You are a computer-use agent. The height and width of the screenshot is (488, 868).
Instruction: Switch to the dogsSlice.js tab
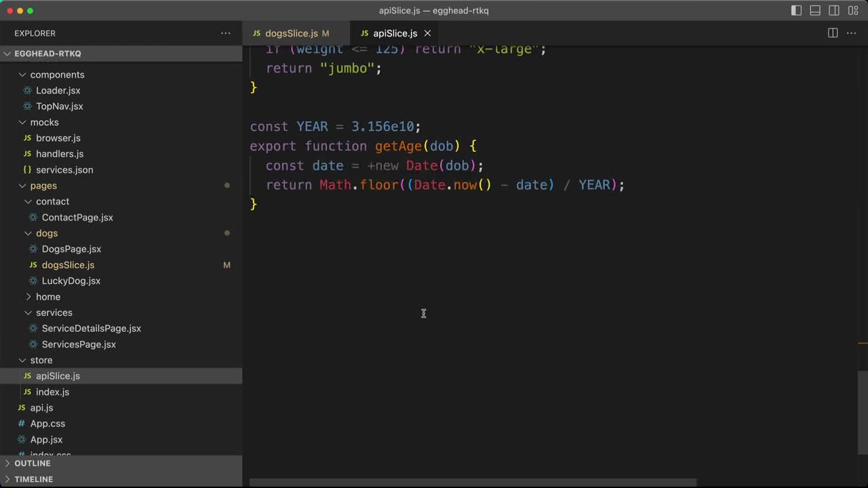pos(291,33)
